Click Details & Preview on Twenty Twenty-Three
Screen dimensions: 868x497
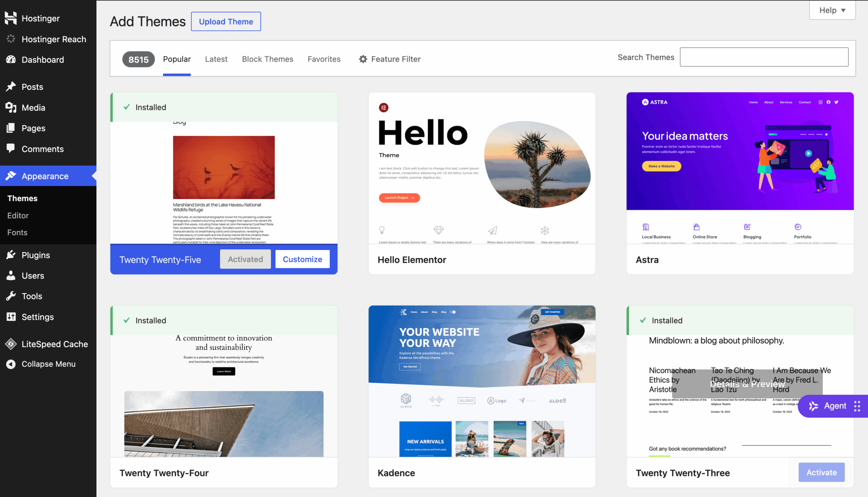click(x=747, y=384)
